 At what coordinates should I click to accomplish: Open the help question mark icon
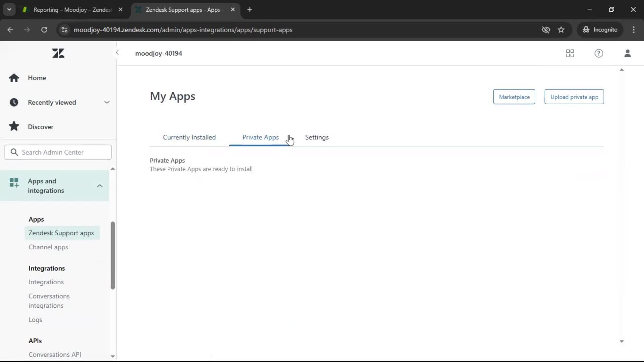(x=599, y=53)
